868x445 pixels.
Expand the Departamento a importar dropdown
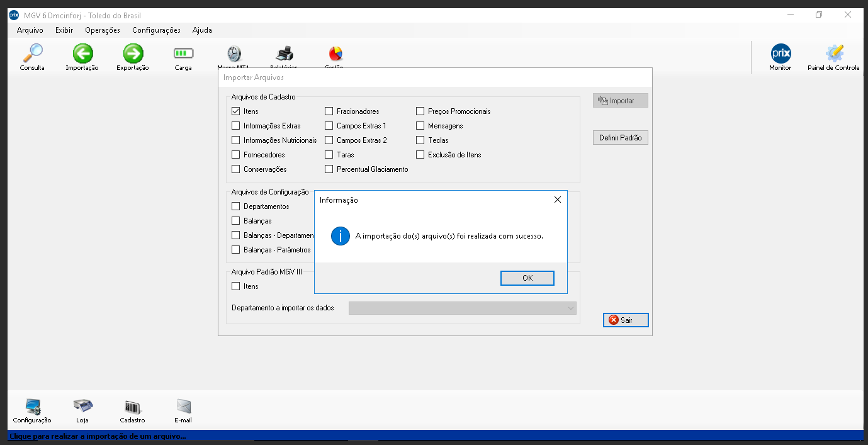pos(570,308)
